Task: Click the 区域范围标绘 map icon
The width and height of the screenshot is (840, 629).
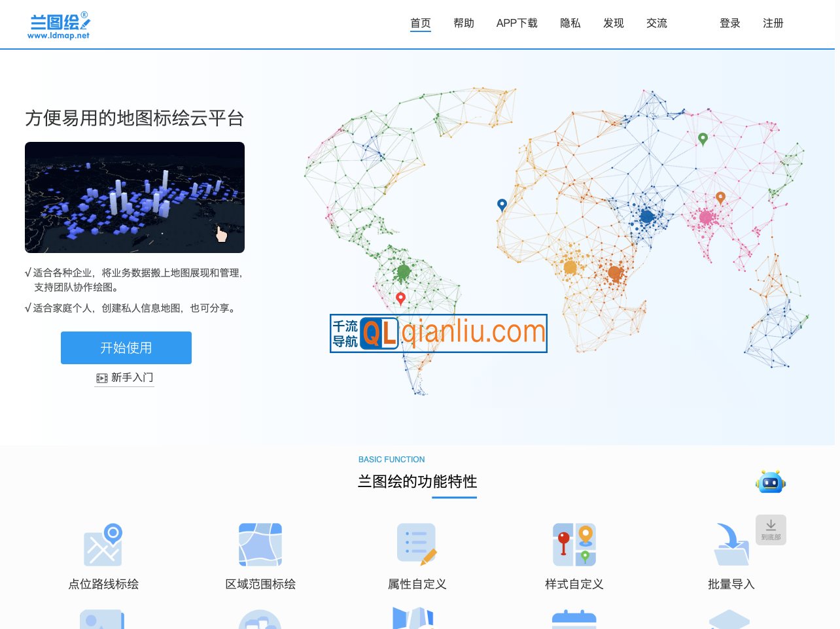Action: (260, 545)
